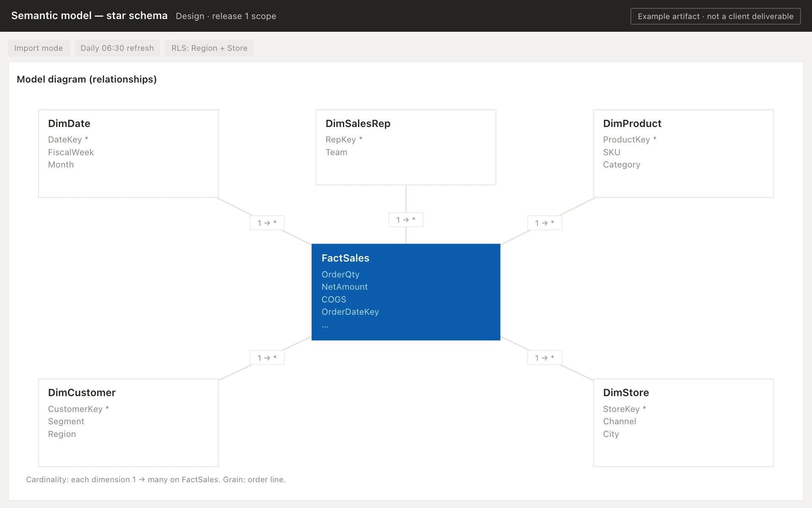Screen dimensions: 812x508
Task: Click the CustomerKey field
Action: 78,409
